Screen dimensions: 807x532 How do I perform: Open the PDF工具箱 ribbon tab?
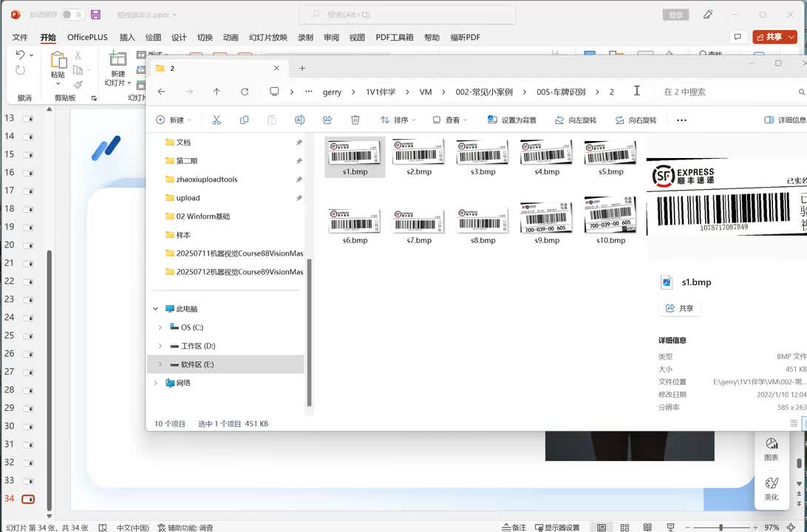tap(395, 37)
